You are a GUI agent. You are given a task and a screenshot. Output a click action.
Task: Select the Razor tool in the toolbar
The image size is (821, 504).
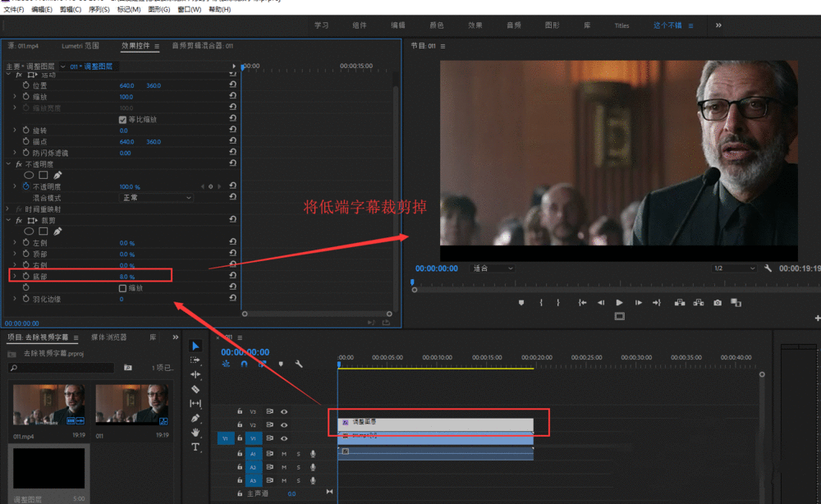[x=196, y=389]
